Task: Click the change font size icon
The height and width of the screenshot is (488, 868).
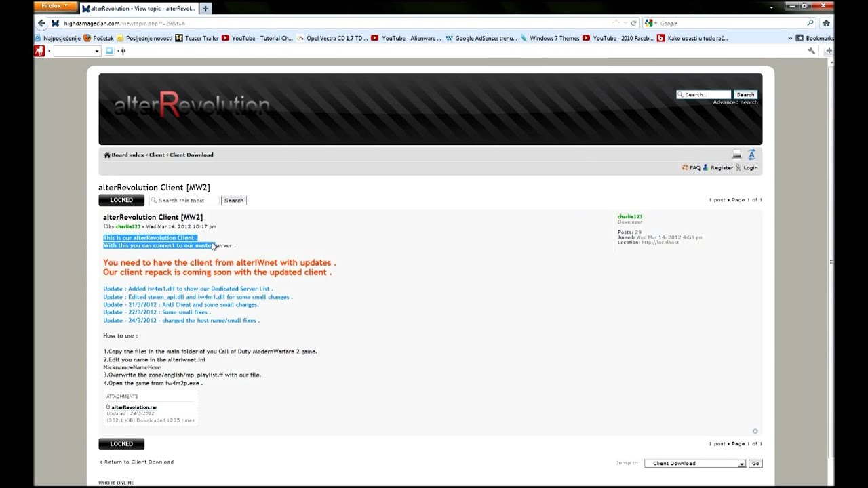Action: pyautogui.click(x=751, y=155)
